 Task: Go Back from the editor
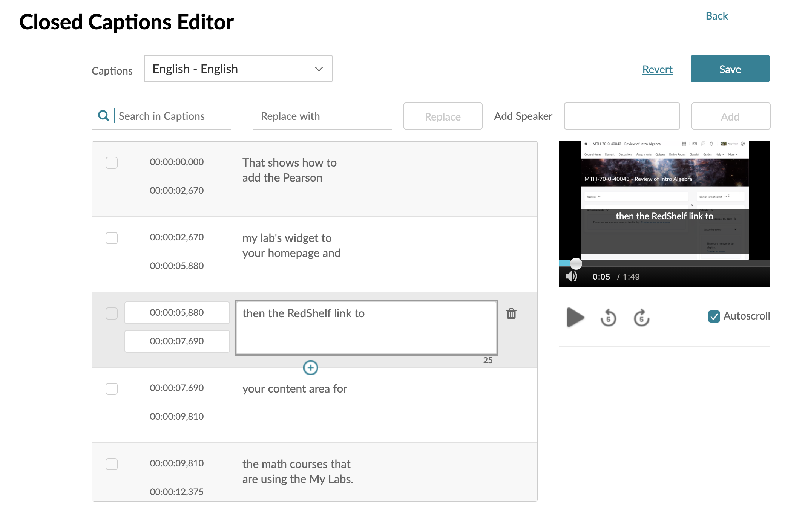coord(716,16)
